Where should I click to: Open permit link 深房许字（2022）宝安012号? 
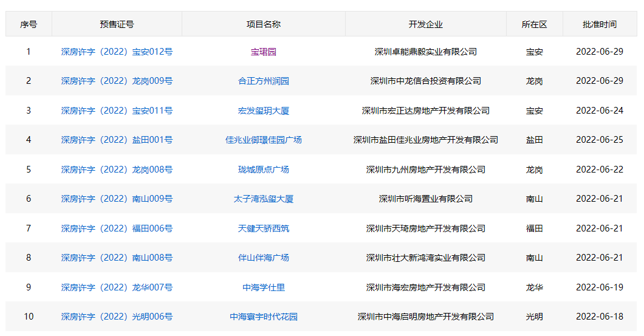pos(117,52)
